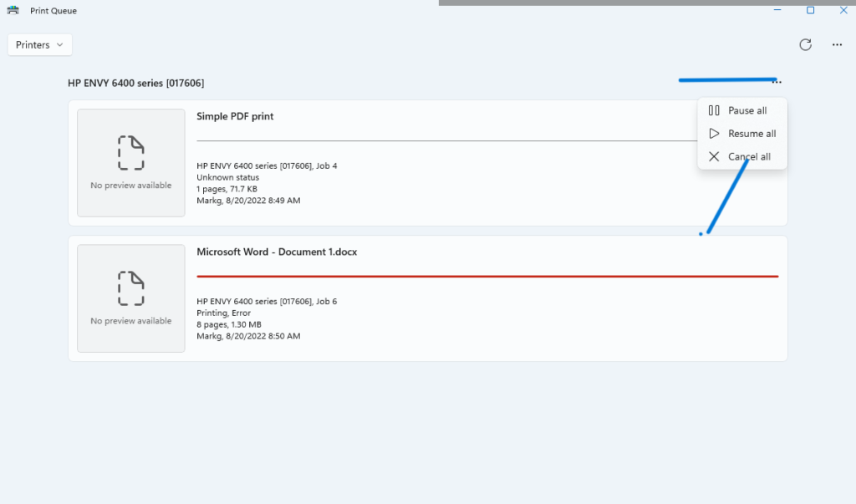Viewport: 856px width, 504px height.
Task: Click the Job 4 printer line text
Action: point(267,166)
